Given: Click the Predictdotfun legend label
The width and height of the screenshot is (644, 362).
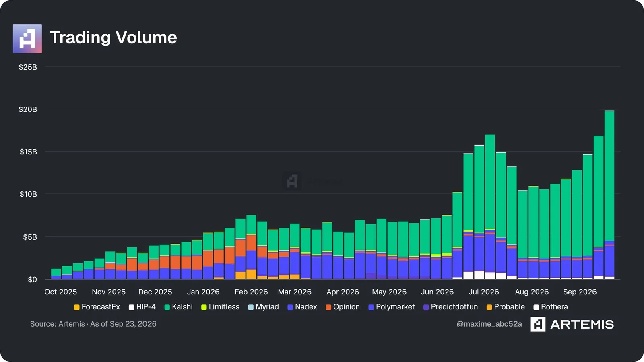Looking at the screenshot, I should [454, 307].
